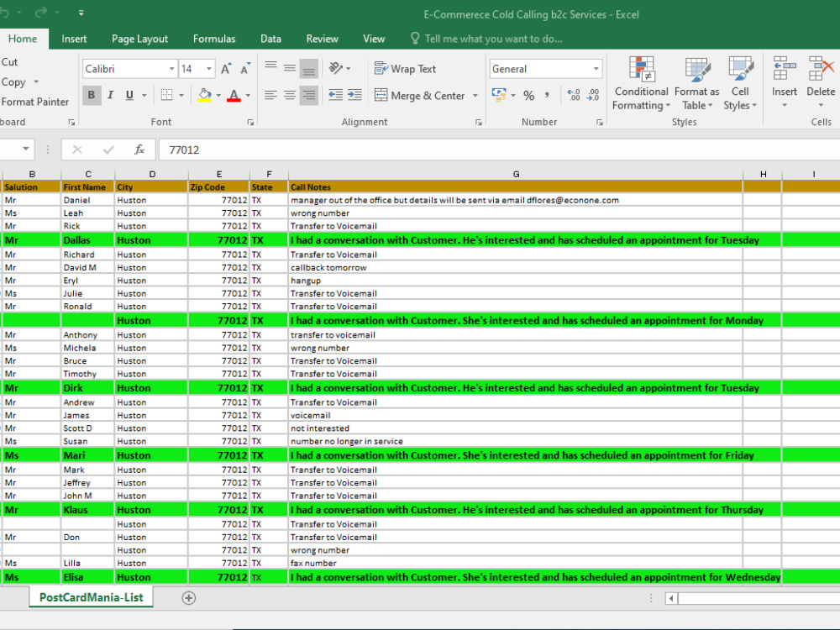Apply the yellow Fill Color

coord(205,96)
